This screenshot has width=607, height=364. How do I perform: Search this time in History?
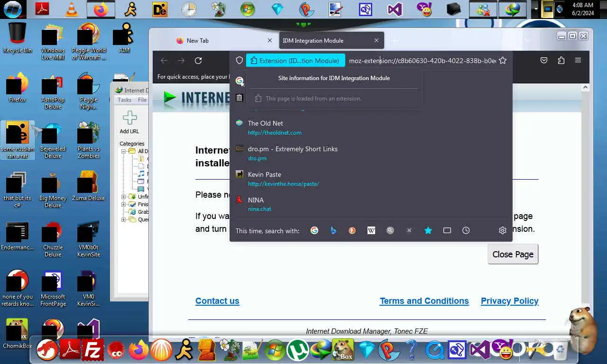point(466,230)
